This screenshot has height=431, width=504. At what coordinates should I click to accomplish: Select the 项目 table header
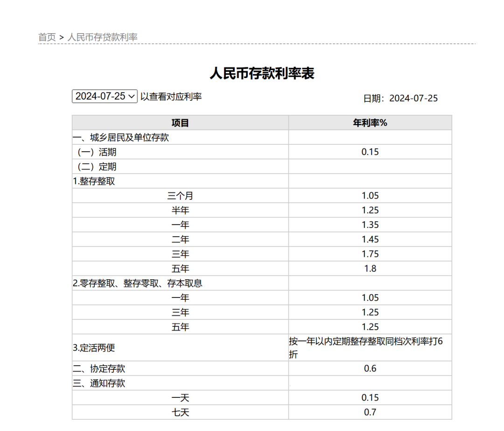180,122
